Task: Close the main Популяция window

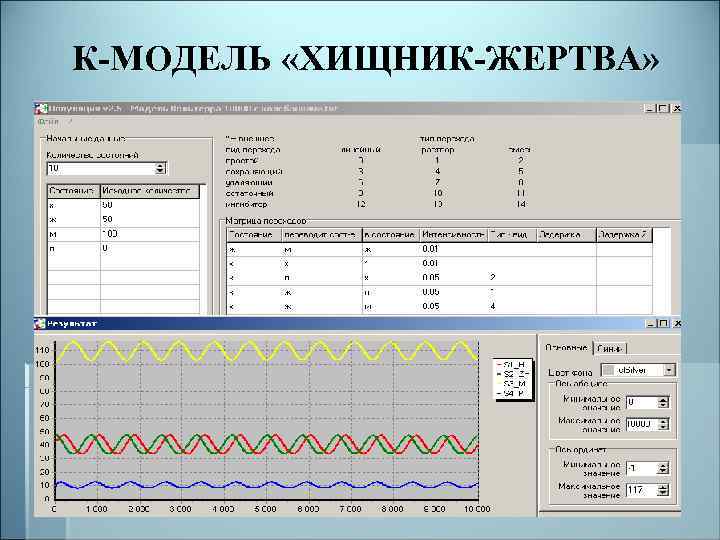Action: click(676, 108)
